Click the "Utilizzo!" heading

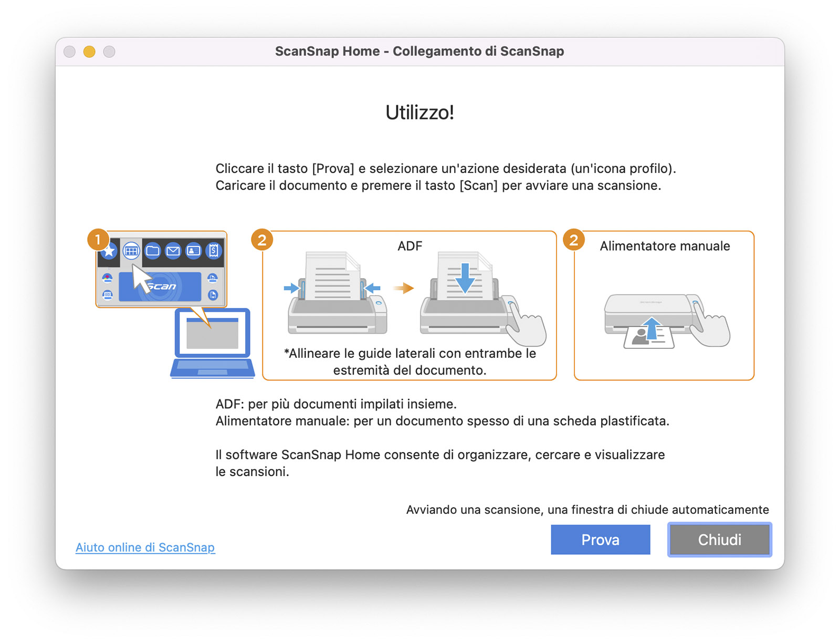[x=419, y=112]
